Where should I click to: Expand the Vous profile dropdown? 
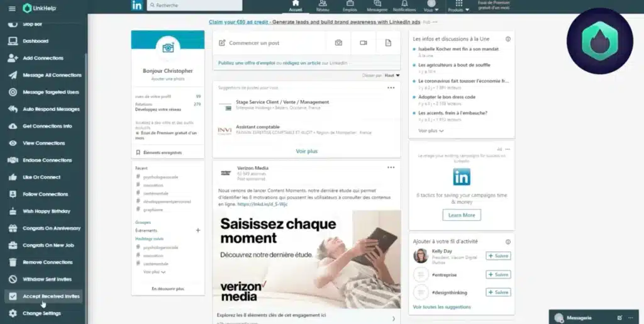(431, 6)
